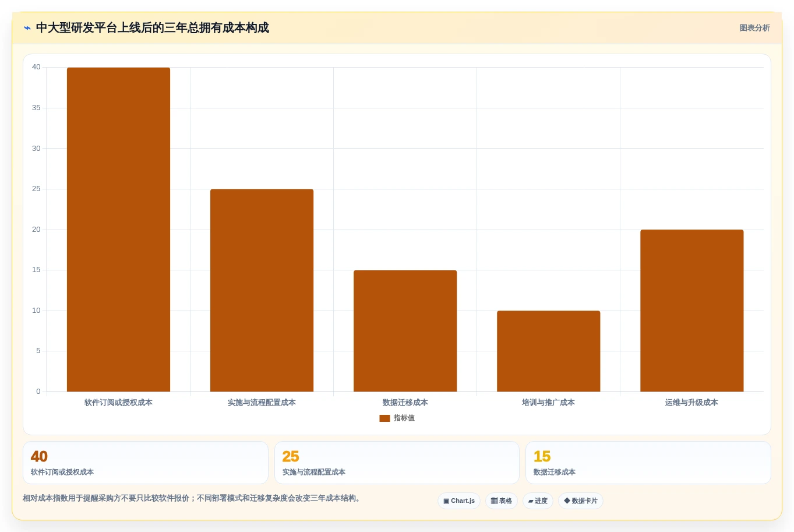Screen dimensions: 794x532
Task: Click the y-axis value 40
Action: click(x=36, y=67)
